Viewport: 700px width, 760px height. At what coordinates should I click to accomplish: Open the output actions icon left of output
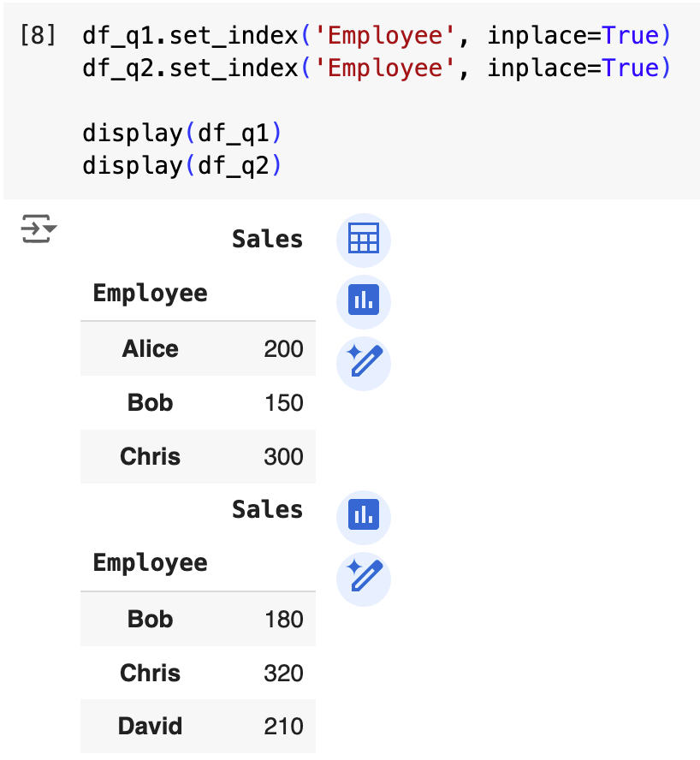[38, 229]
